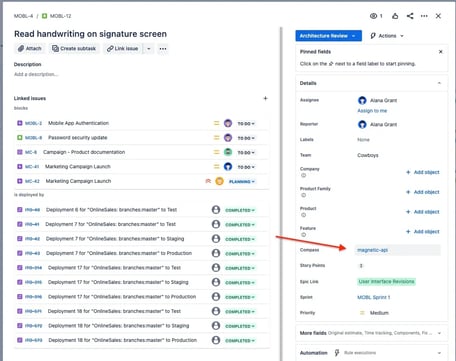456x361 pixels.
Task: Open the MC-42 issue key link
Action: [32, 181]
